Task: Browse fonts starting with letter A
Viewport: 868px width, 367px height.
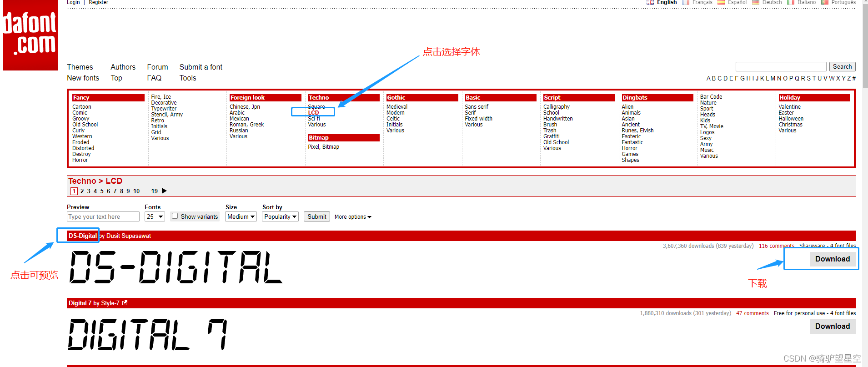Action: pyautogui.click(x=708, y=78)
